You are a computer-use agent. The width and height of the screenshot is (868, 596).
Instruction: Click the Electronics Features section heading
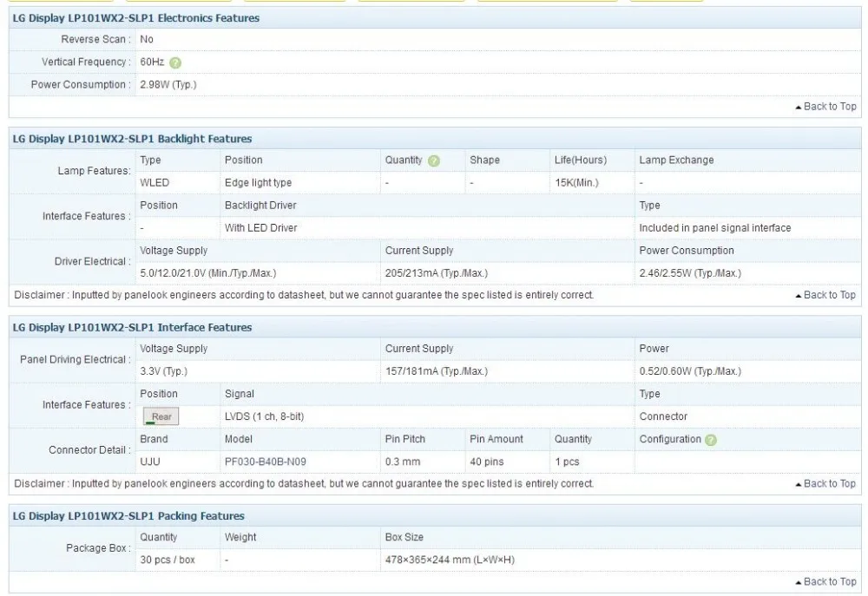(136, 17)
